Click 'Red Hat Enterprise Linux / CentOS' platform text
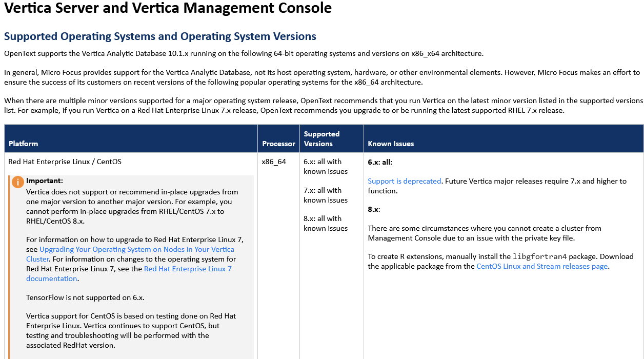Viewport: 644px width, 359px height. click(x=65, y=162)
